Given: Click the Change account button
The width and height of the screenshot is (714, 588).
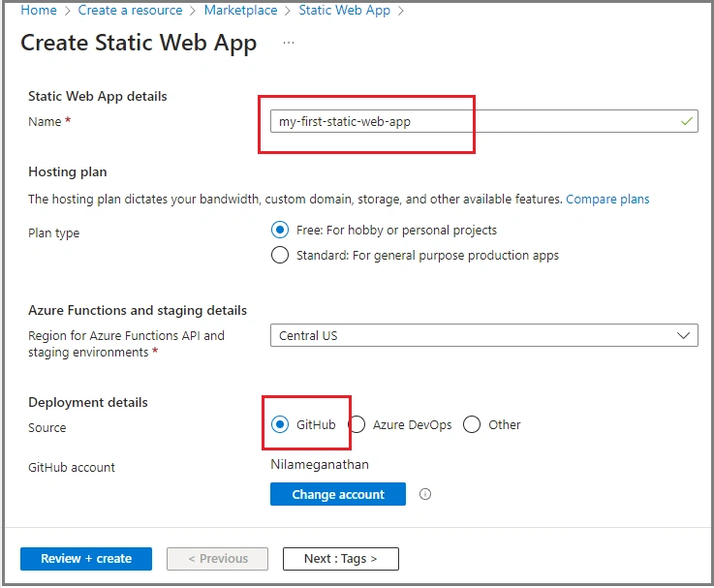Looking at the screenshot, I should pos(338,494).
